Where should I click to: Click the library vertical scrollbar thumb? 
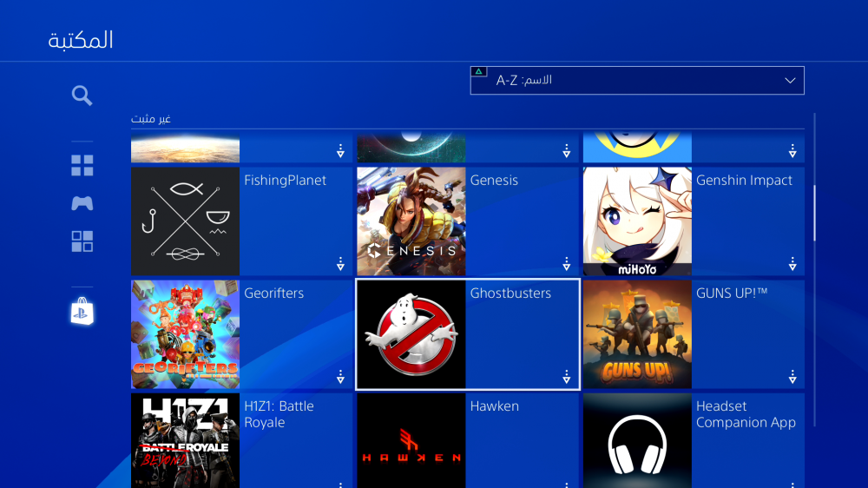[814, 214]
